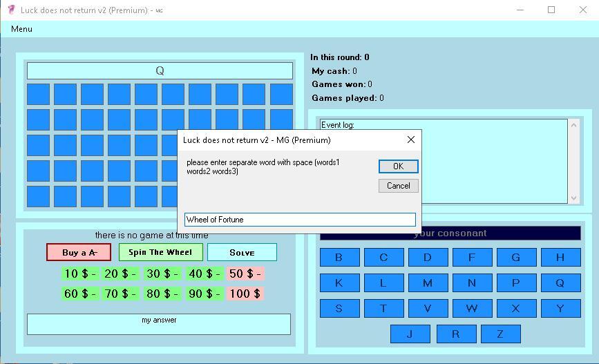Pick consonant letter B
Viewport: 599px width, 364px height.
339,258
